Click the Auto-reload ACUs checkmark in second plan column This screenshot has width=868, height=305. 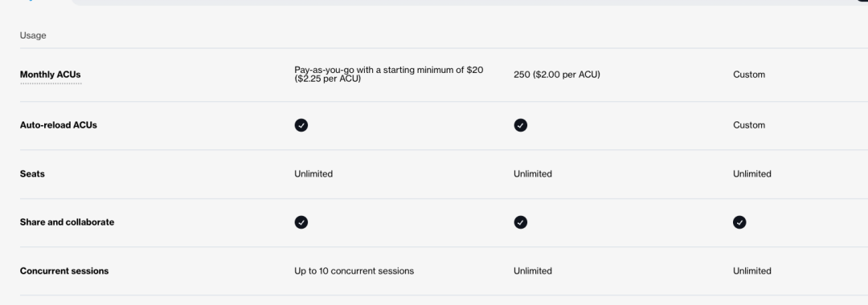coord(520,125)
